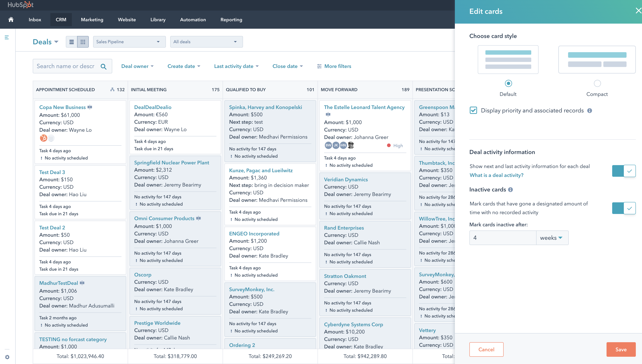Screen dimensions: 642x364
Task: Open the Prestige Worldwide deal
Action: coord(157,323)
